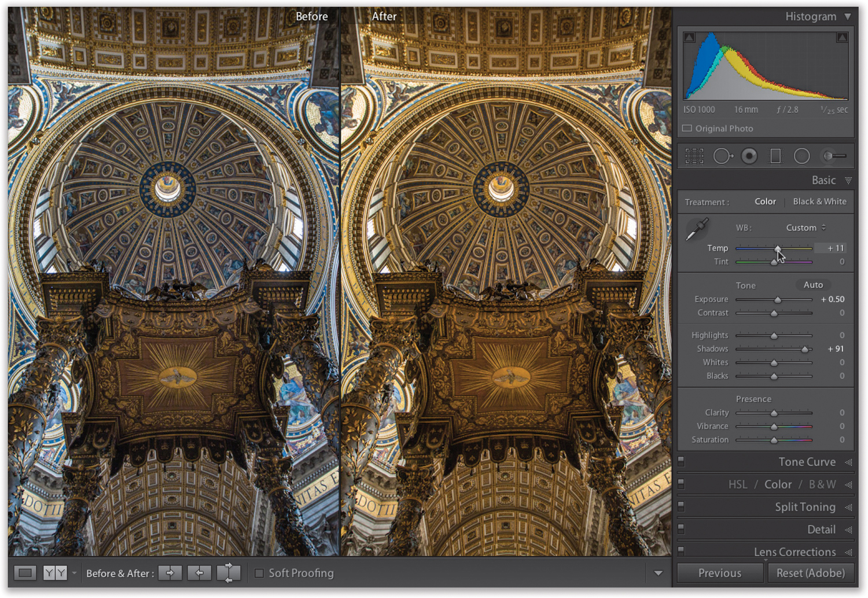Click the Before photo preview

tap(174, 282)
